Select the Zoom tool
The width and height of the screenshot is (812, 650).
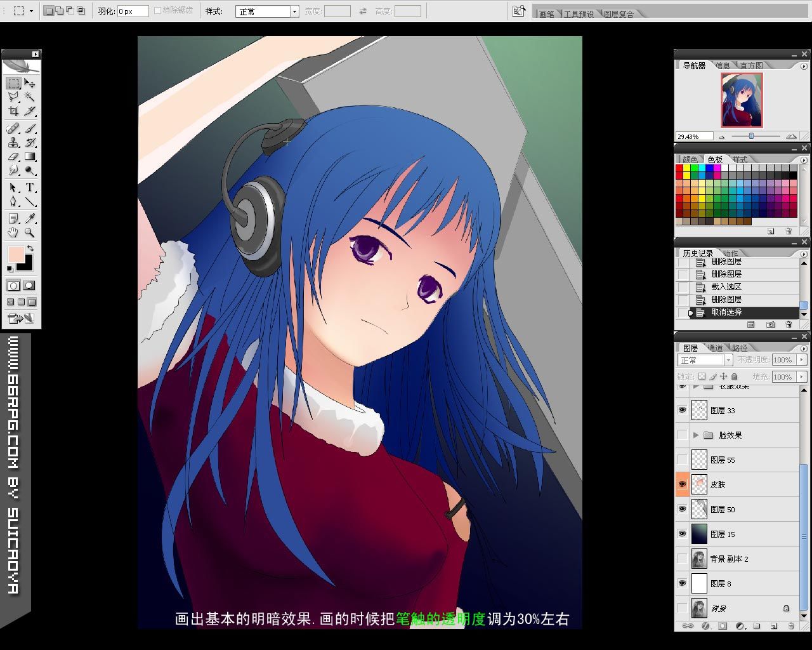coord(30,232)
